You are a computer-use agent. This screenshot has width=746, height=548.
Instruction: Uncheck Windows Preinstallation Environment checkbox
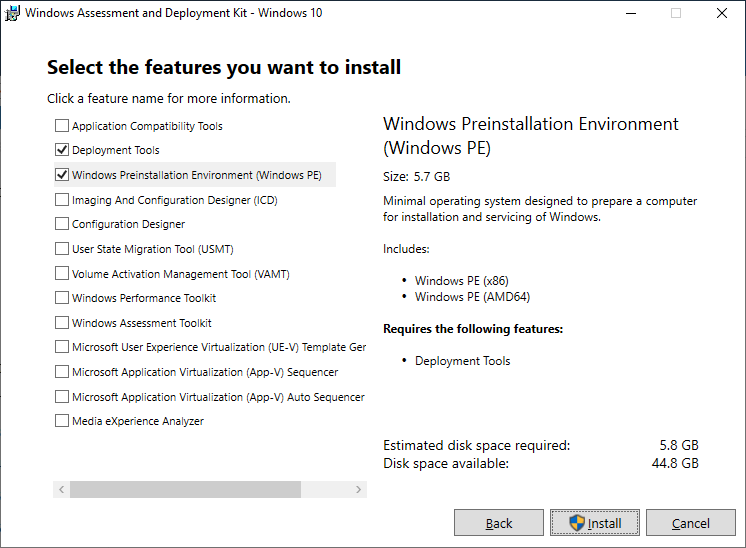tap(62, 175)
